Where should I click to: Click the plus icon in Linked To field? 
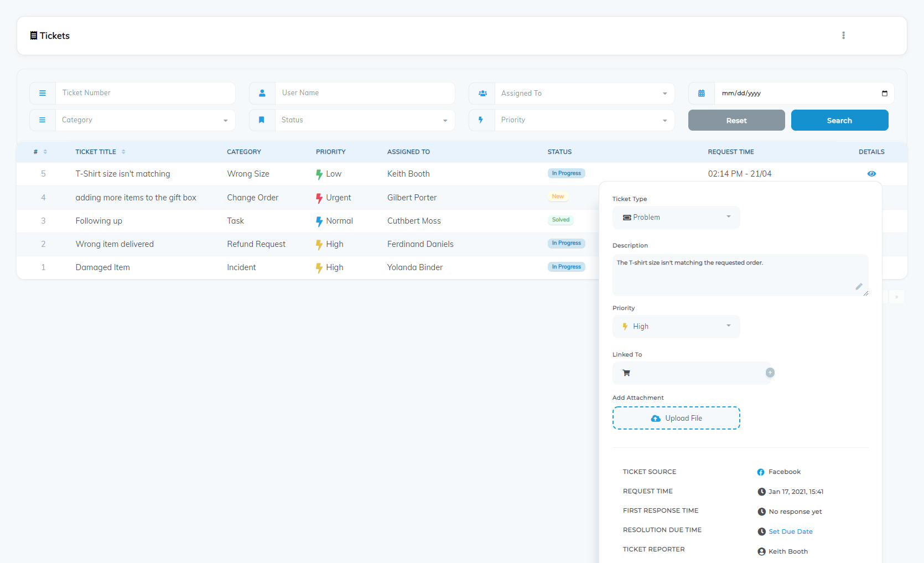coord(770,373)
